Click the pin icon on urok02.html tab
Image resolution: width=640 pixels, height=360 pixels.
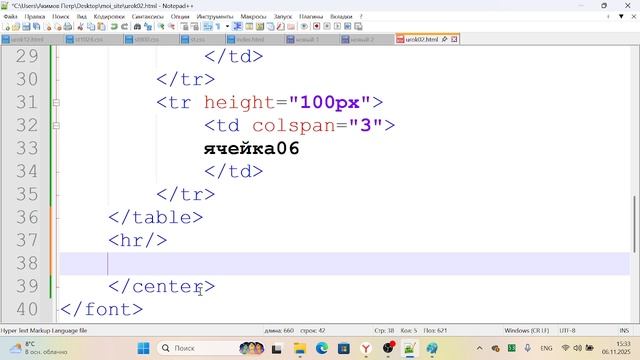pyautogui.click(x=444, y=39)
